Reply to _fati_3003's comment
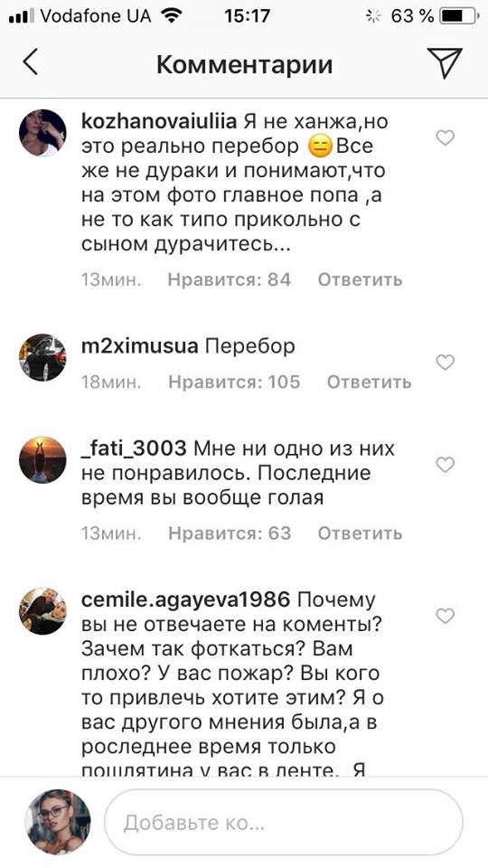 pos(360,533)
